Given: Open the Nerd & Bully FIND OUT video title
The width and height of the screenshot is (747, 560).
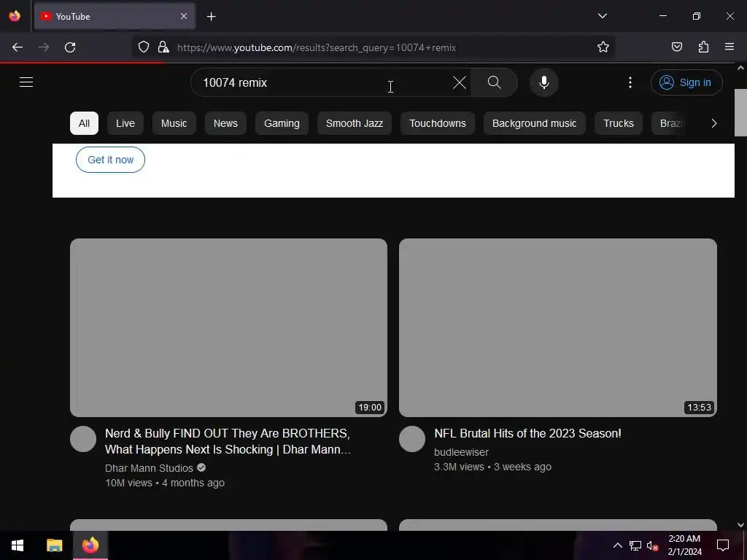Looking at the screenshot, I should (228, 441).
